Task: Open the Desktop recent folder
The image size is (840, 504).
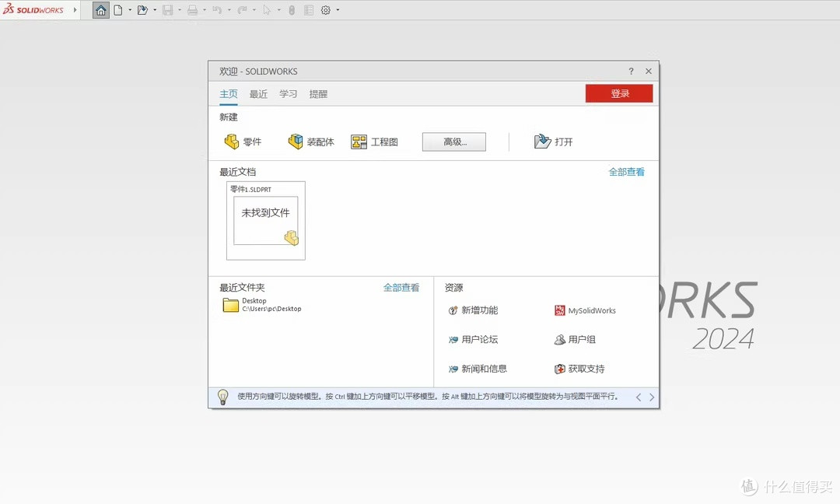Action: (x=262, y=305)
